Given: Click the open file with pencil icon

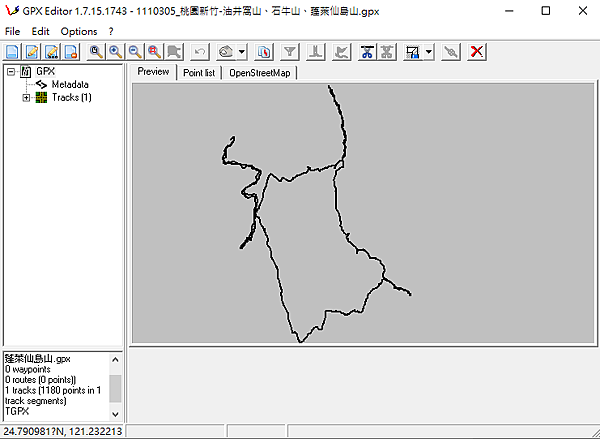Looking at the screenshot, I should (32, 52).
